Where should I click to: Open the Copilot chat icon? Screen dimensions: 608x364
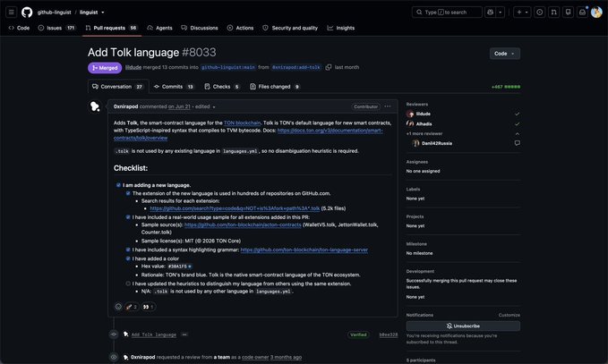(x=491, y=13)
